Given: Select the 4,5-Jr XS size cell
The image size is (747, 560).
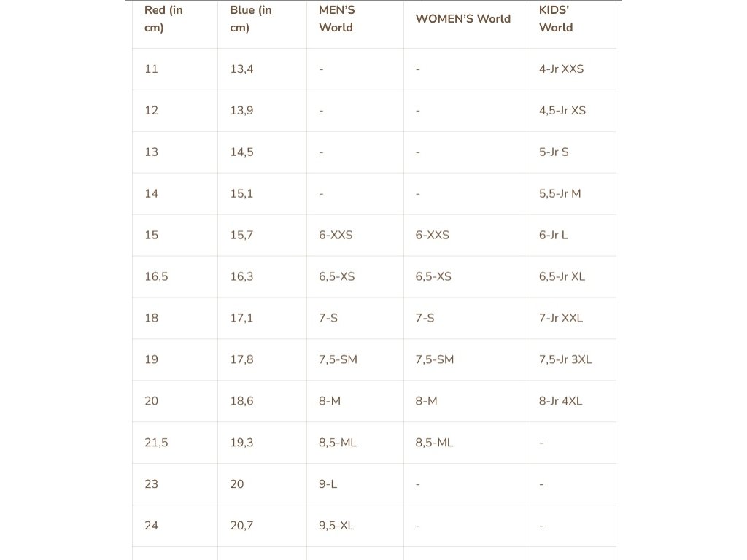Looking at the screenshot, I should coord(562,111).
